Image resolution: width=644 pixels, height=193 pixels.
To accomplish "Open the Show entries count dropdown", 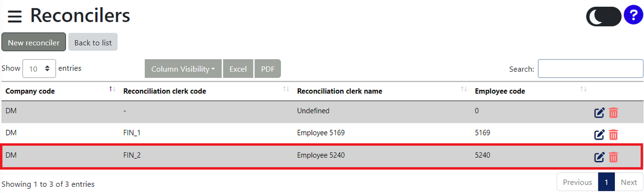I will (x=39, y=68).
